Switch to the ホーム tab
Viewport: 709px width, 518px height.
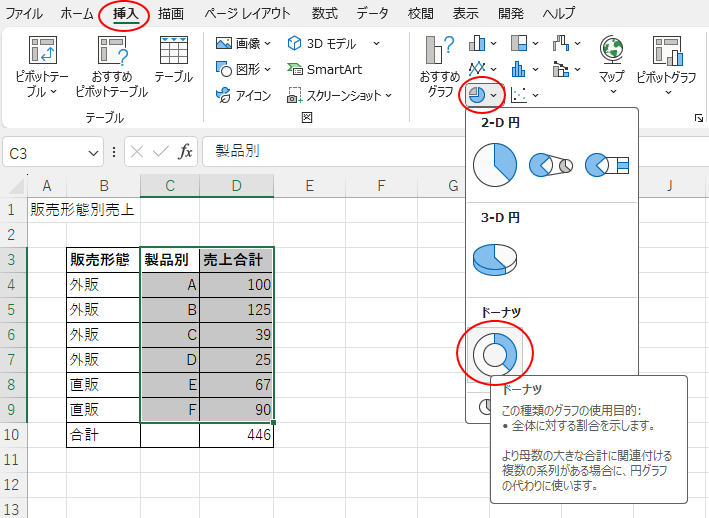[78, 14]
